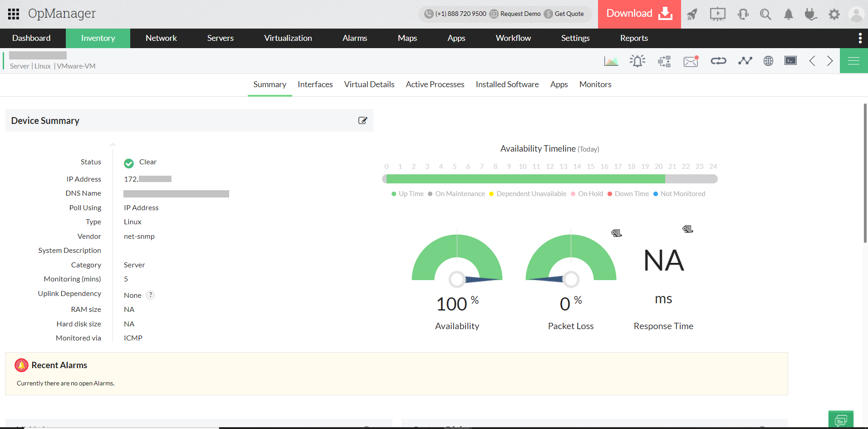Screen dimensions: 868x429
Task: Switch to the Monitors tab
Action: click(x=595, y=84)
